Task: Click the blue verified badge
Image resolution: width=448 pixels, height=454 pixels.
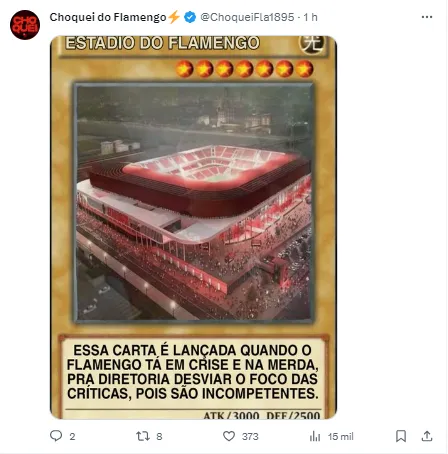Action: [190, 17]
